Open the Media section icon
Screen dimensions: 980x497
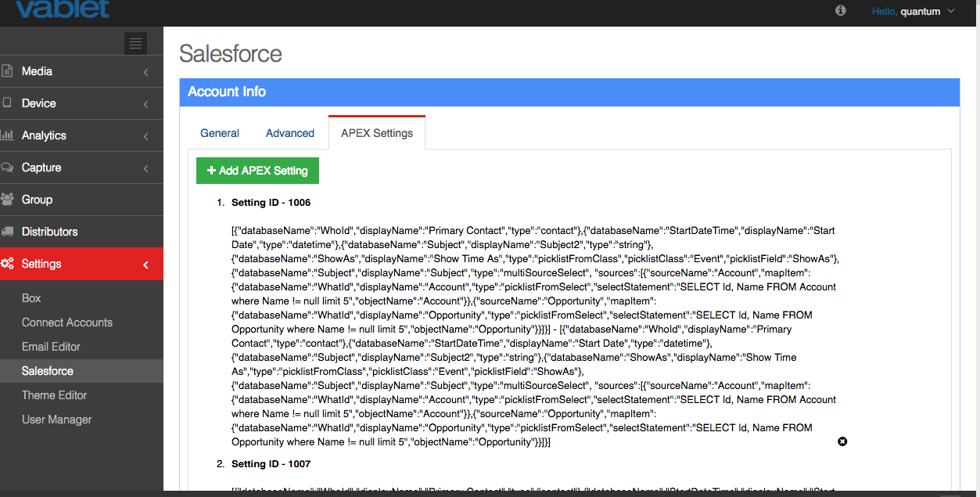coord(9,71)
